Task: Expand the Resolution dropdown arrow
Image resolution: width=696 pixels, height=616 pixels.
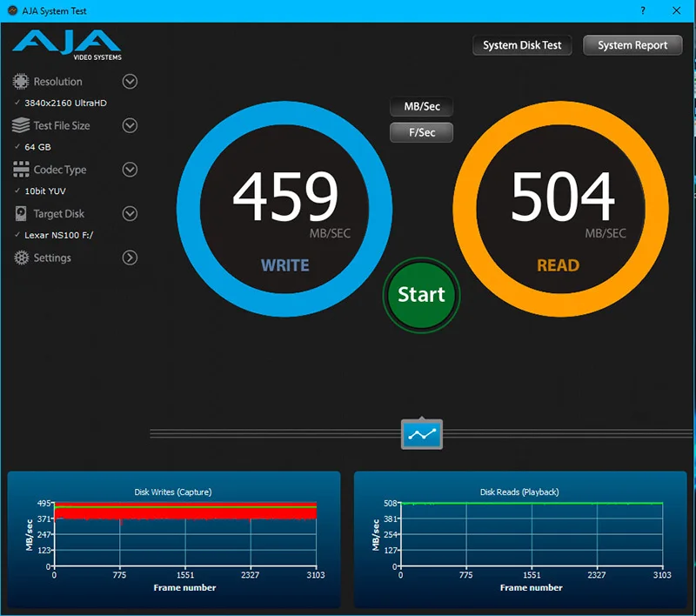Action: pos(130,82)
